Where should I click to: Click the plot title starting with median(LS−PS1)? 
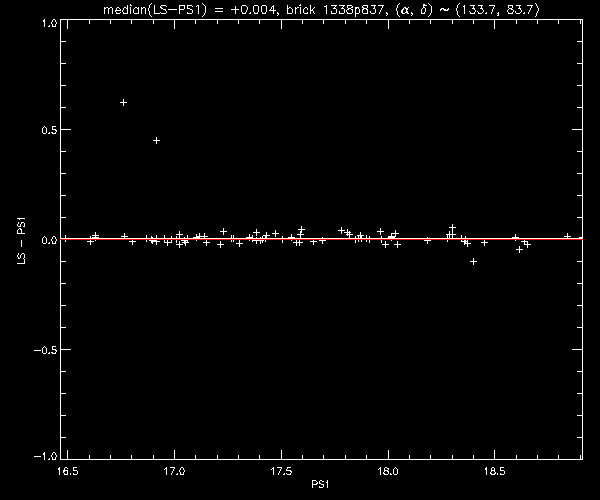tap(321, 10)
